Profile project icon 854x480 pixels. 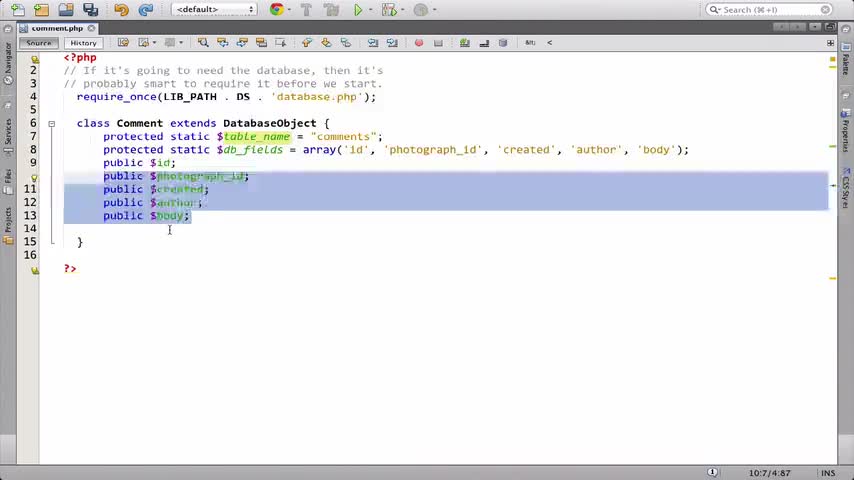point(420,9)
